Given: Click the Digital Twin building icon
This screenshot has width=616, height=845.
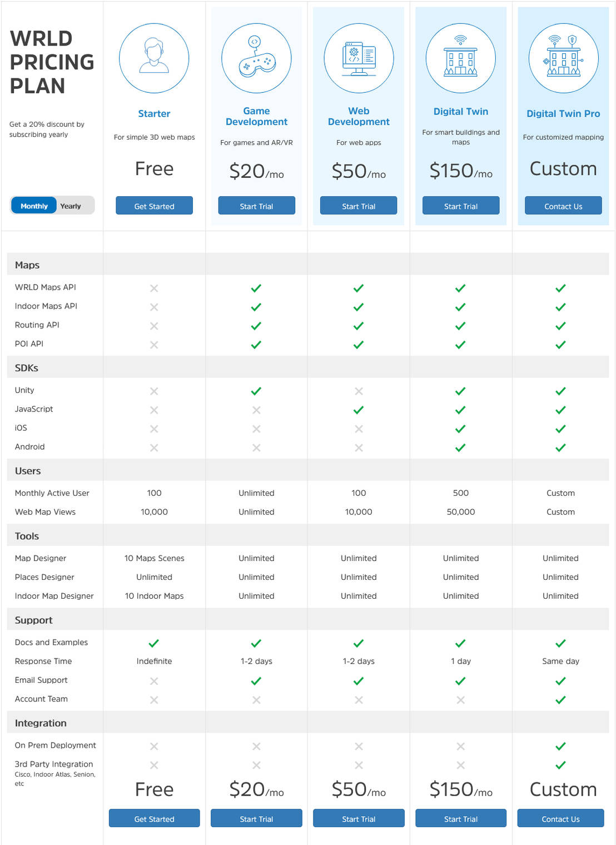Looking at the screenshot, I should coord(460,58).
